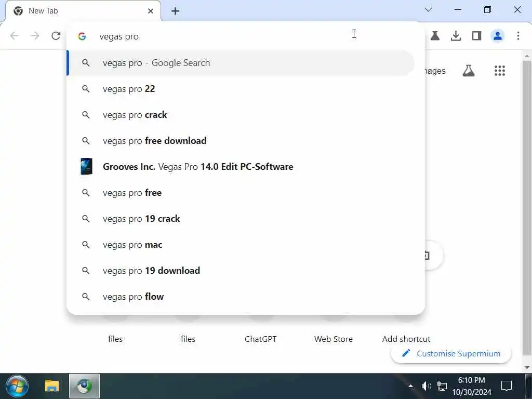Select Grooves Inc. Vegas Pro 14.0 suggestion
532x399 pixels.
pos(241,167)
